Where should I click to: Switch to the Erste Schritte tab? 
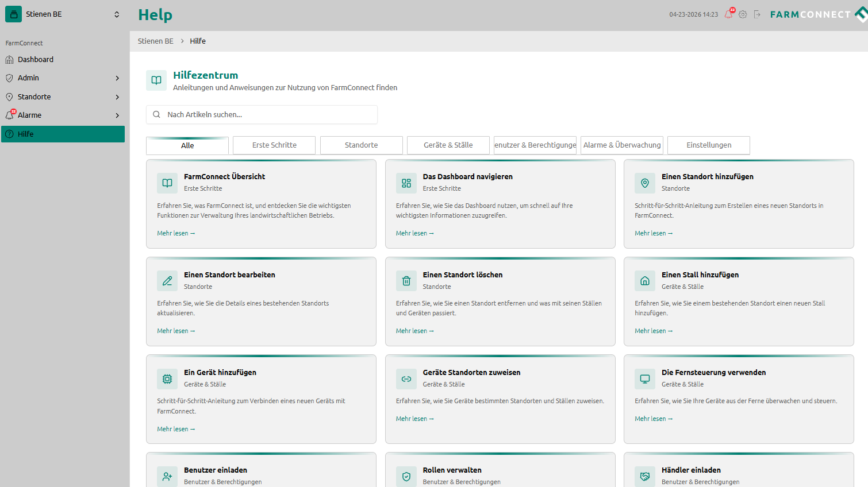(274, 145)
